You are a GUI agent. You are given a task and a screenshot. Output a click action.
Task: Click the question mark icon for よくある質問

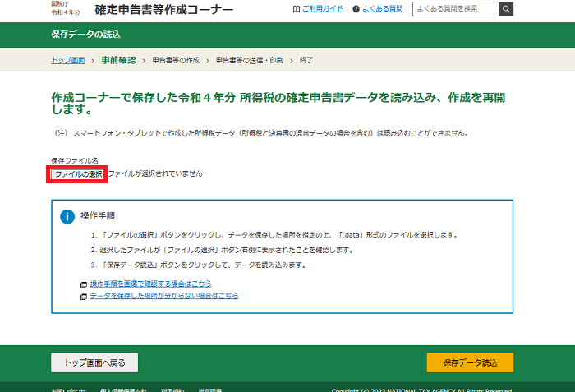[356, 9]
